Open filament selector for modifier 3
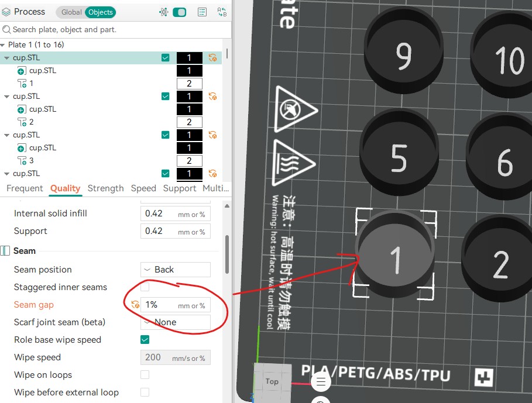The image size is (532, 403). tap(189, 161)
